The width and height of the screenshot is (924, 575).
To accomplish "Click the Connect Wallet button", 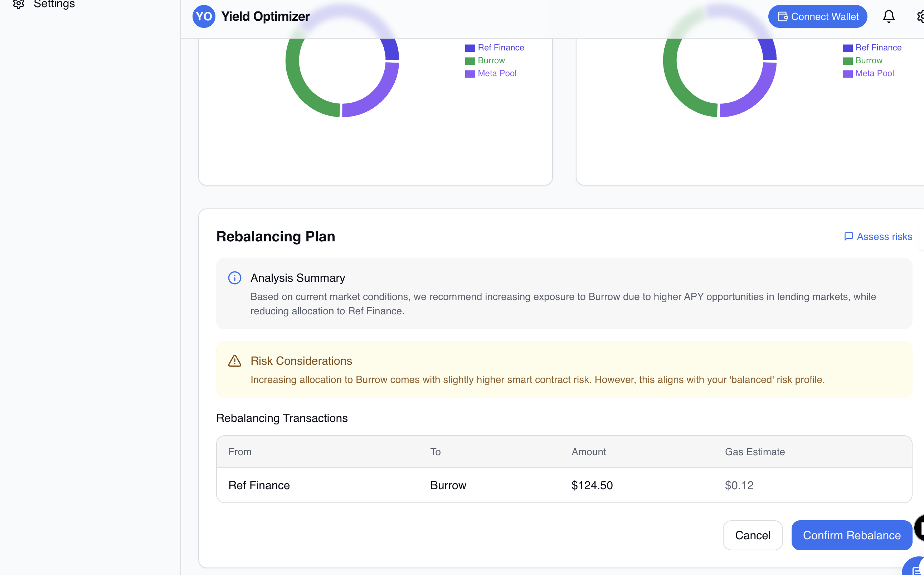I will 817,16.
